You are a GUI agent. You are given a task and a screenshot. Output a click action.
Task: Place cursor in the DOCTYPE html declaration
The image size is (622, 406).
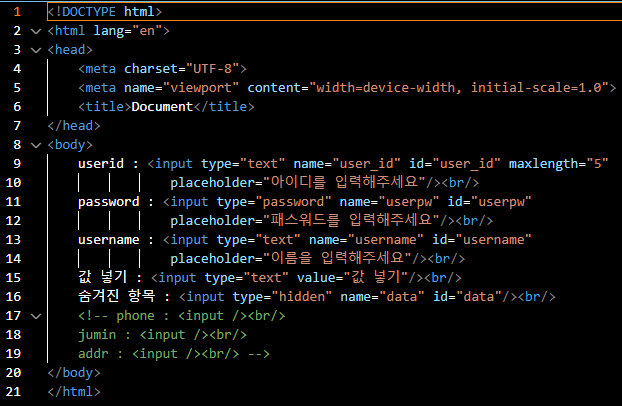tap(105, 12)
